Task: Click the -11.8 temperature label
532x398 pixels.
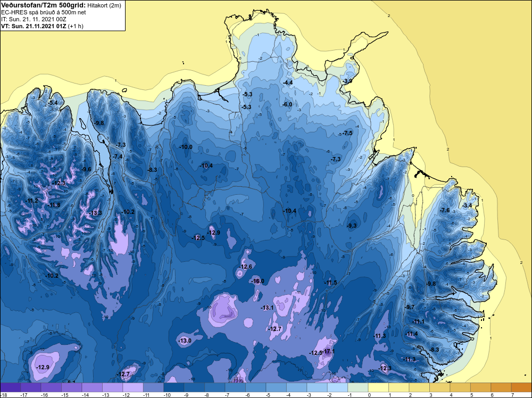Action: 54,205
